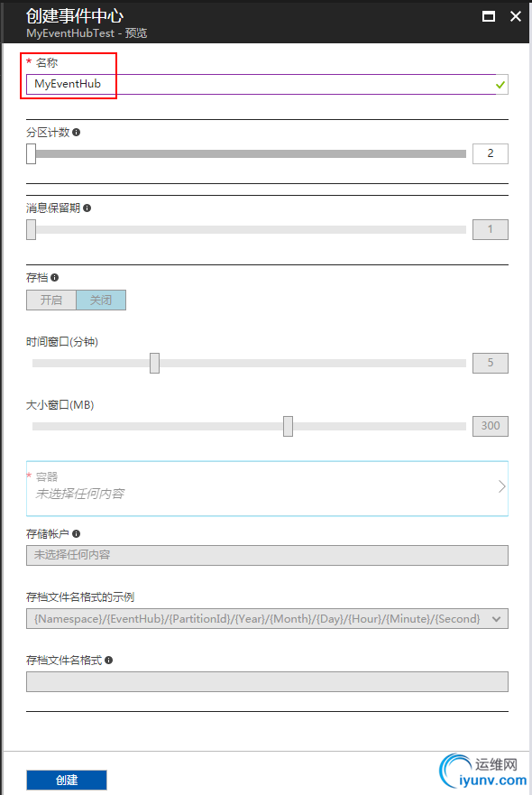Maximize the 创建事件中心 blade

point(489,17)
